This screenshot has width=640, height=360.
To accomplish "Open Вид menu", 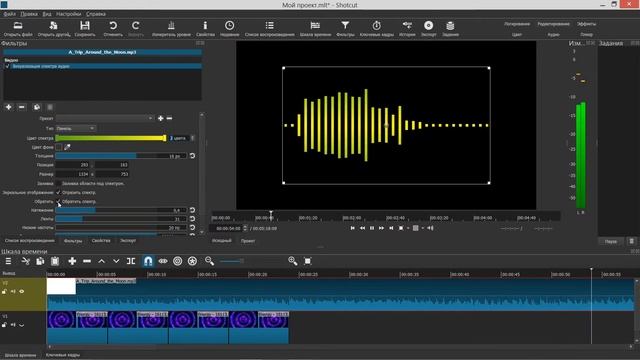I will pyautogui.click(x=47, y=14).
